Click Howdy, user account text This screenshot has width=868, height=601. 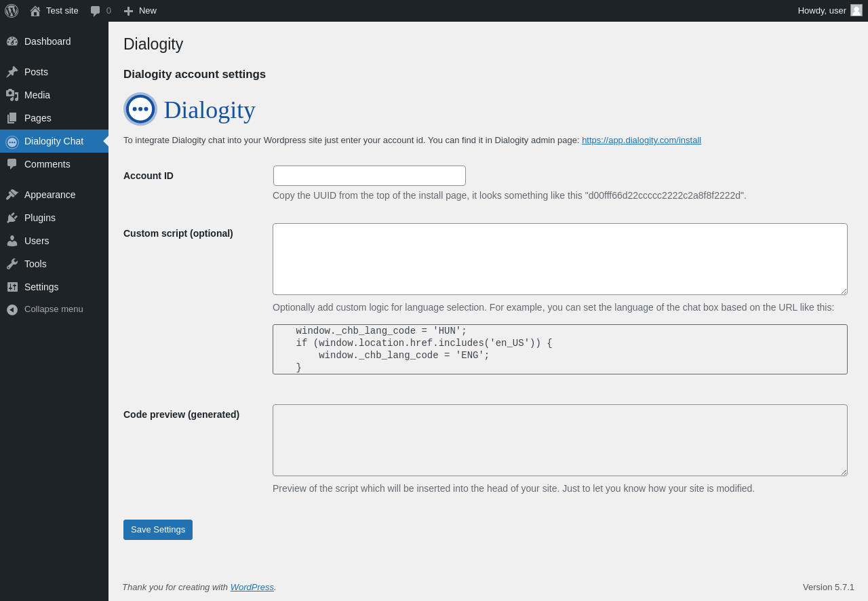[x=822, y=11]
